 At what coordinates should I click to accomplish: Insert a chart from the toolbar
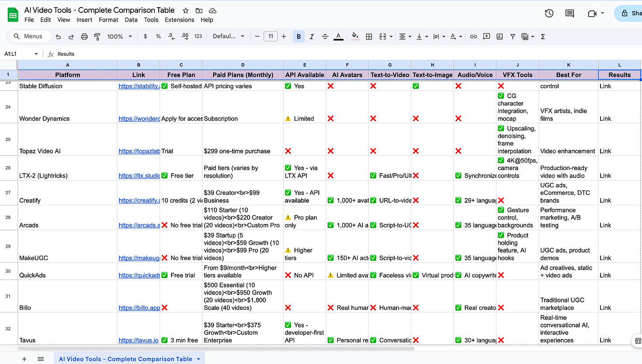[x=499, y=36]
